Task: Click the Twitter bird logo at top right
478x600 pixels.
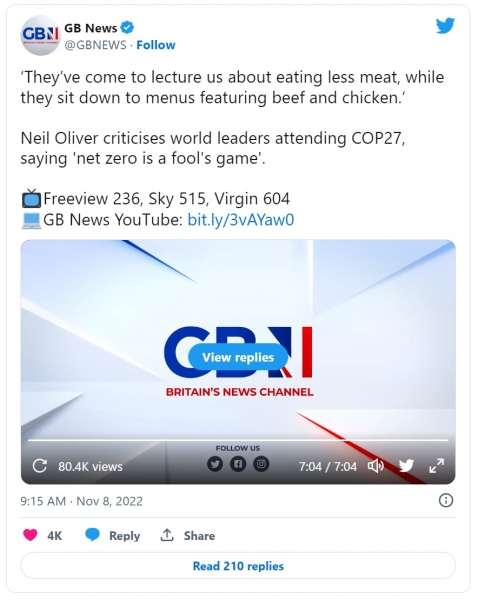Action: [445, 26]
